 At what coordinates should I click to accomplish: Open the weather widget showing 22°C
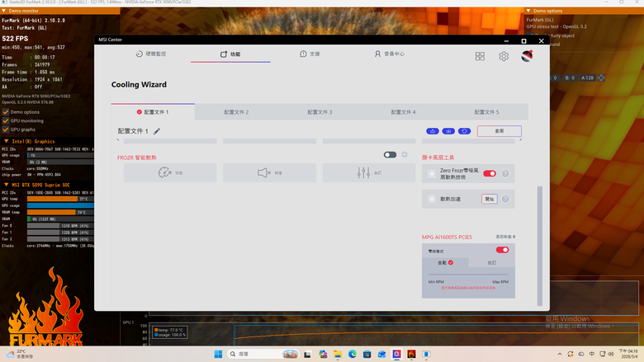[21, 354]
